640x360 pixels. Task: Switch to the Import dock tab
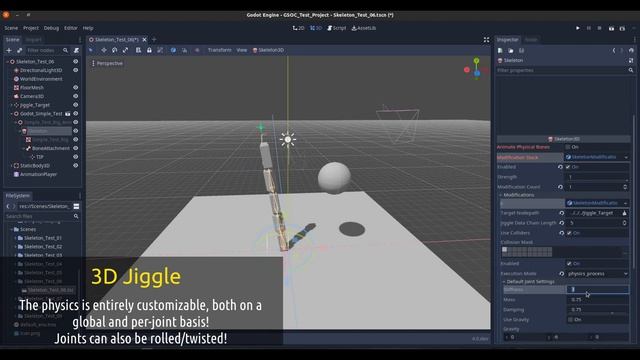[x=33, y=40]
